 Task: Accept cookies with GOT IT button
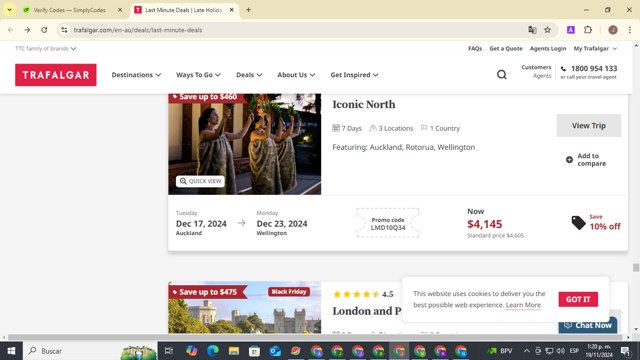pos(578,299)
